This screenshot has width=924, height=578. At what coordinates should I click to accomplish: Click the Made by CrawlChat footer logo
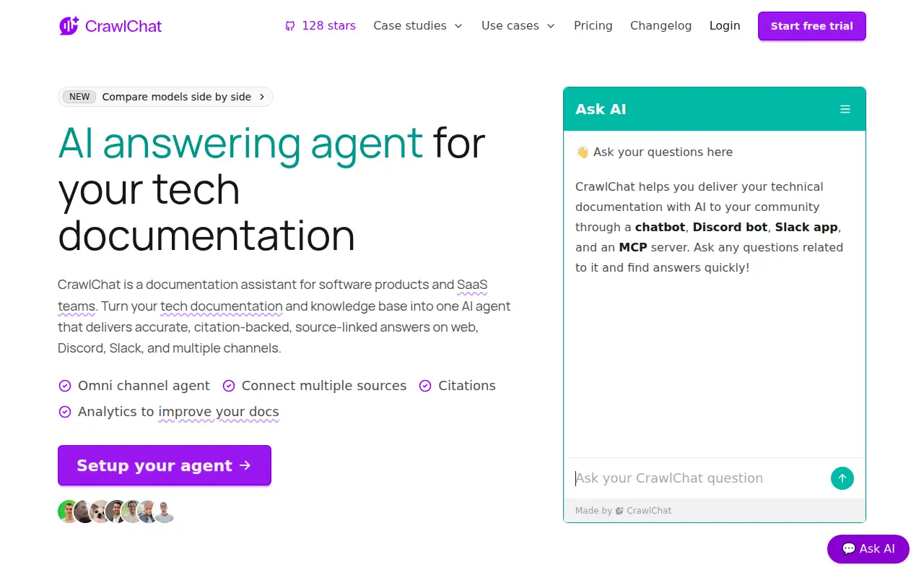[619, 511]
